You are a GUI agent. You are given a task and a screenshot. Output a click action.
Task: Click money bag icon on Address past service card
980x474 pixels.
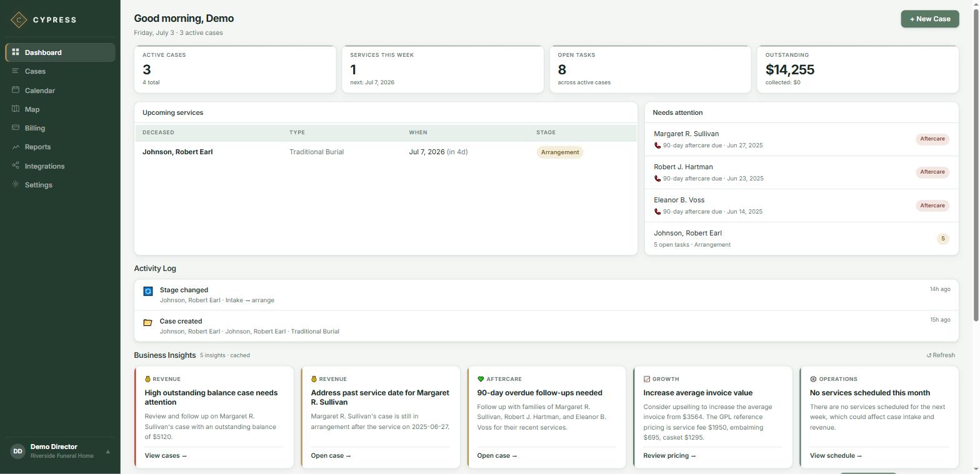(x=314, y=379)
